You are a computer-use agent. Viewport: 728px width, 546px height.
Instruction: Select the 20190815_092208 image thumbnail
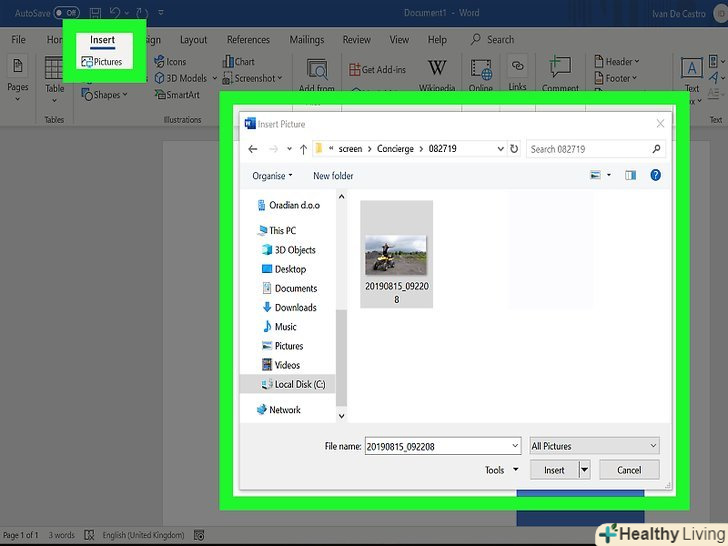coord(396,255)
